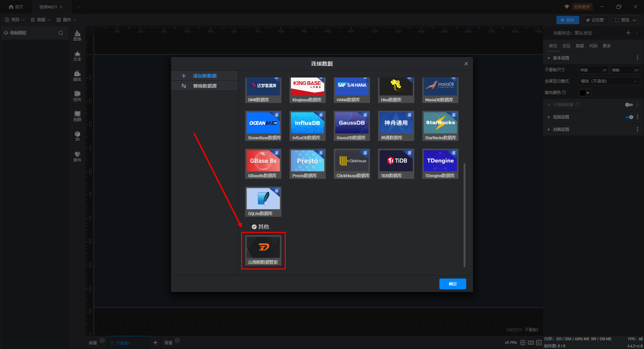Pick the Presto数据库 data source

[308, 164]
